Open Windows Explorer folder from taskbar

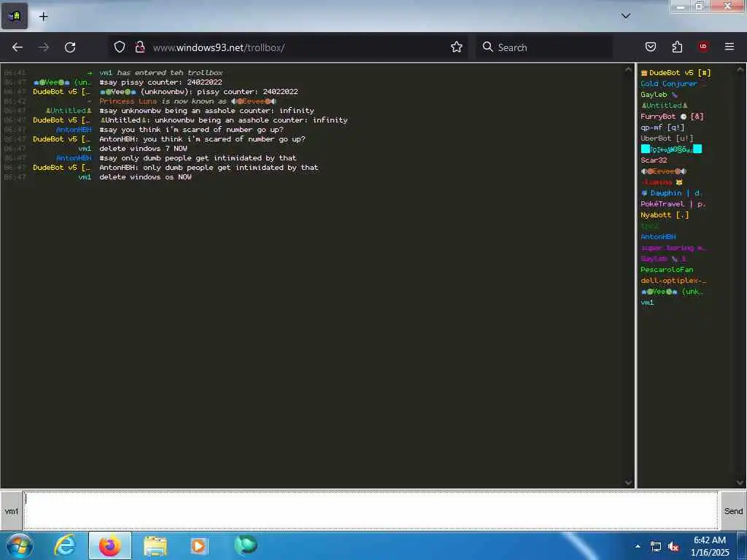pos(155,545)
